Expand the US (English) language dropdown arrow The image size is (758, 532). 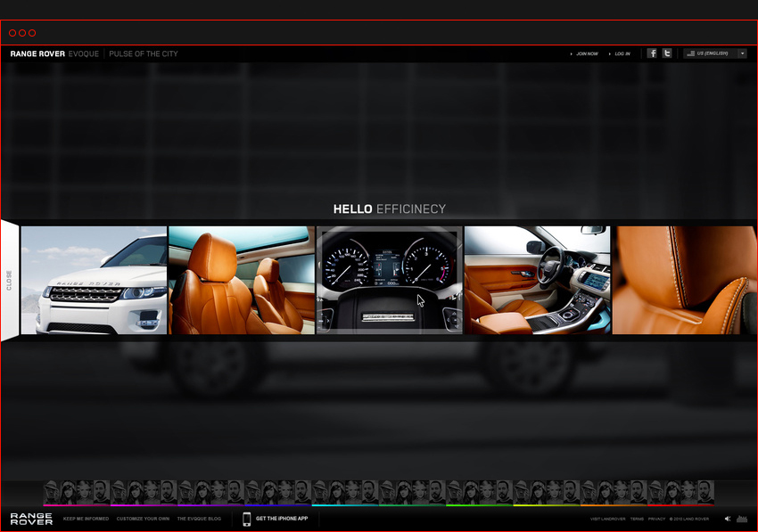coord(742,53)
